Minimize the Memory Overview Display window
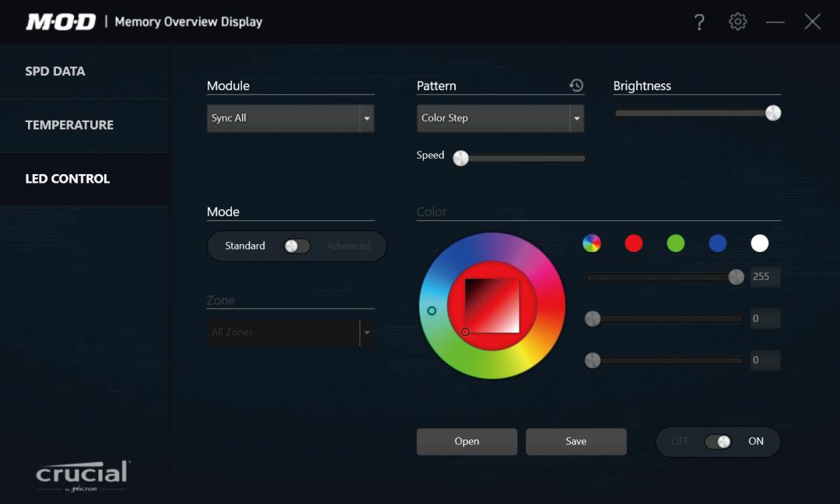Viewport: 840px width, 504px height. [775, 22]
